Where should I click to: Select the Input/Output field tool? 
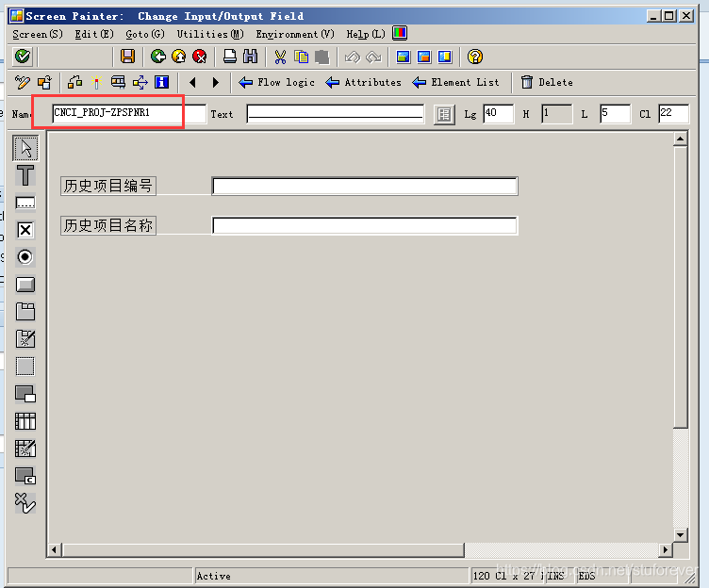25,203
